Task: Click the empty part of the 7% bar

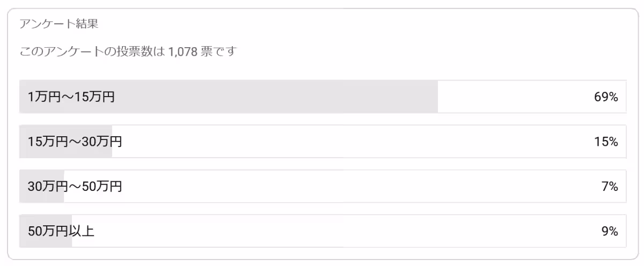Action: (x=345, y=186)
